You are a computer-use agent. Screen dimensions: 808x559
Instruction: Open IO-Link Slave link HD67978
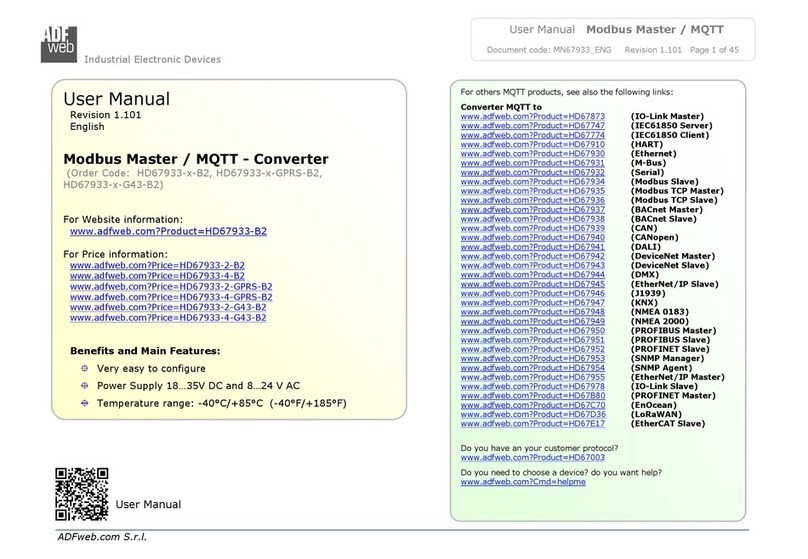[533, 386]
